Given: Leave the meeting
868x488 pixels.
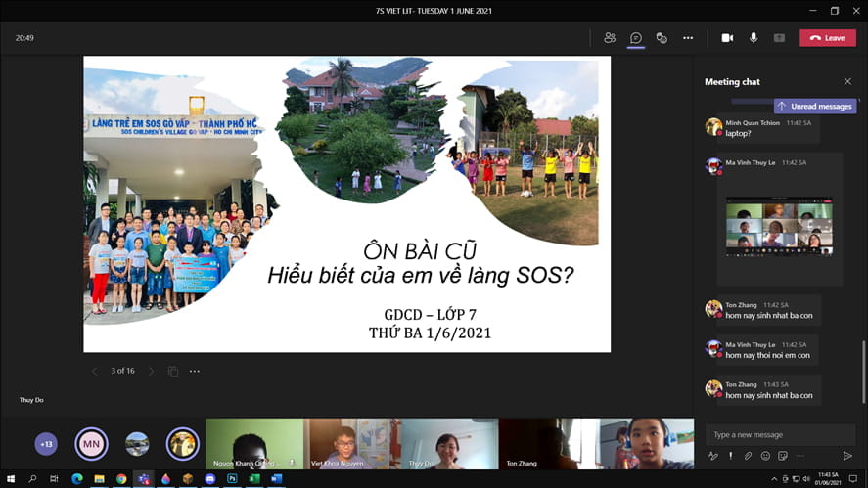Looking at the screenshot, I should 828,37.
